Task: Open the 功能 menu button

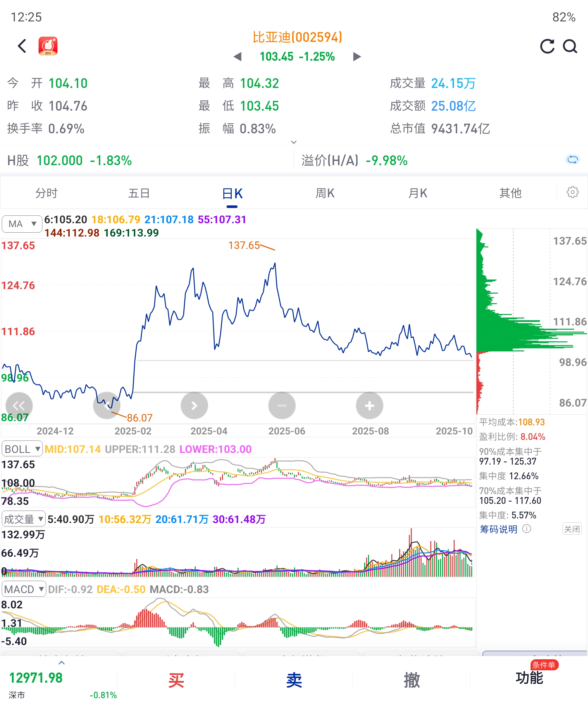Action: click(x=529, y=678)
